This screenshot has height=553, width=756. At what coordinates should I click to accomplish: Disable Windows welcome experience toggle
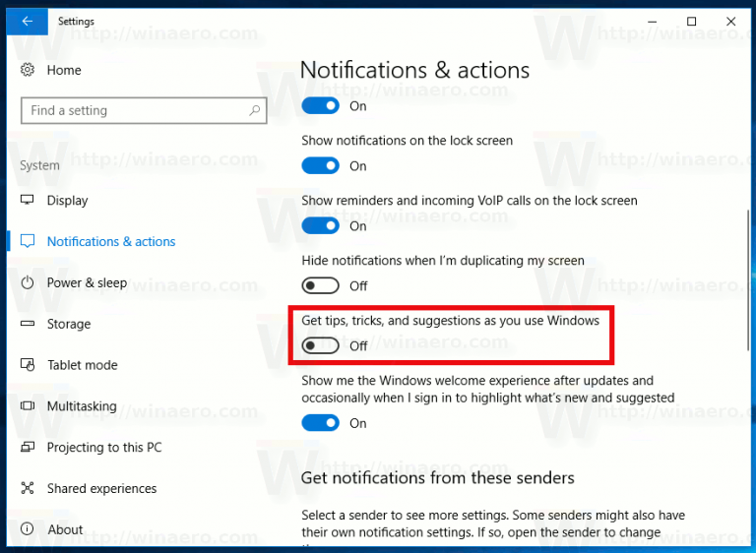pos(320,423)
